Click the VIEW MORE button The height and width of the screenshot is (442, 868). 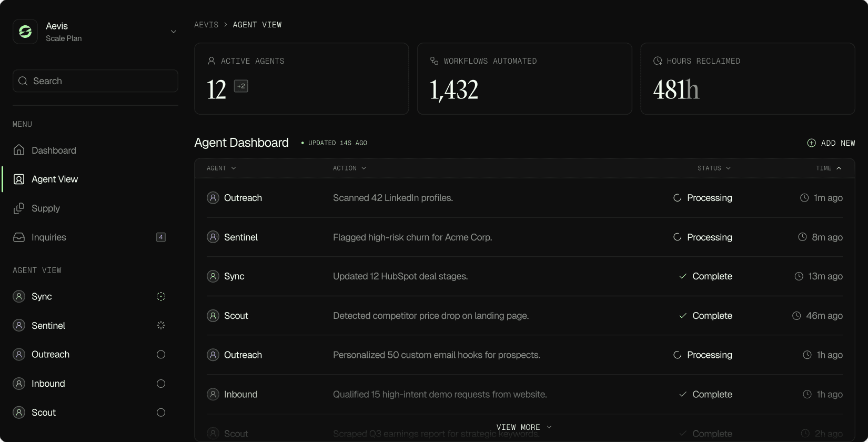524,427
